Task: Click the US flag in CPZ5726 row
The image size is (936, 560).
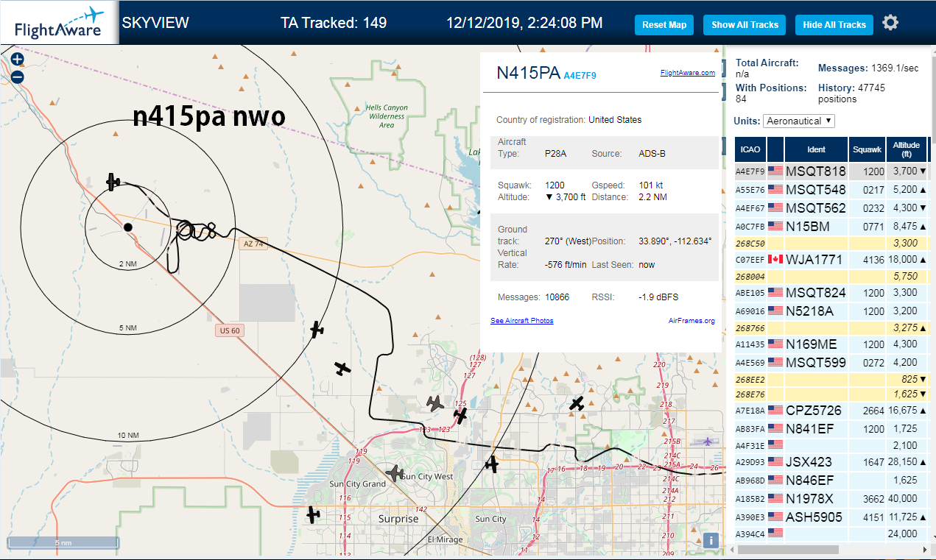Action: (x=775, y=410)
